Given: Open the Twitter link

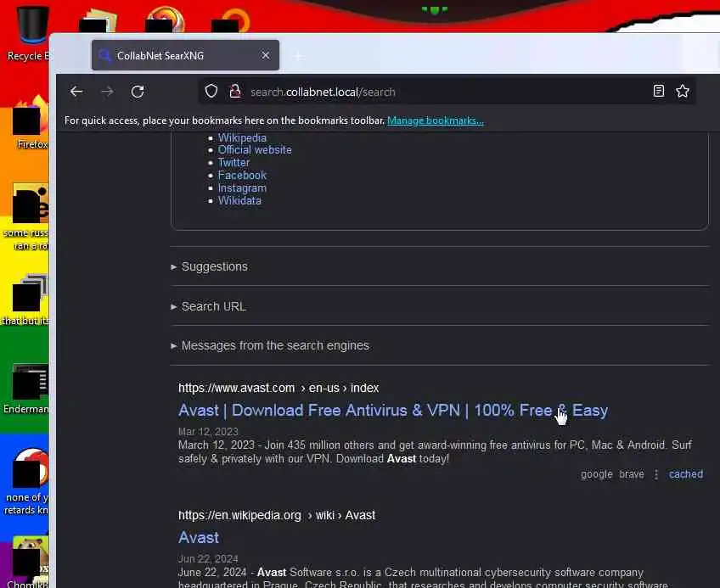Looking at the screenshot, I should [233, 163].
